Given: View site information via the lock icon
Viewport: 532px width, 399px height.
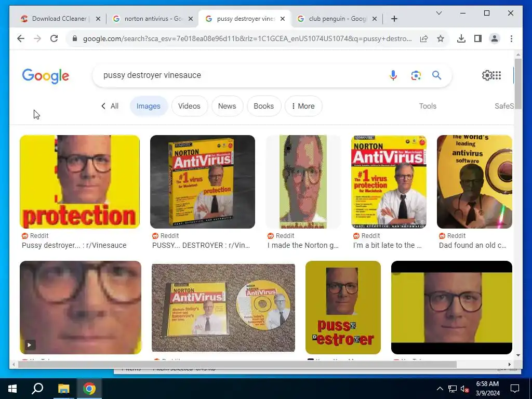Looking at the screenshot, I should [x=75, y=38].
